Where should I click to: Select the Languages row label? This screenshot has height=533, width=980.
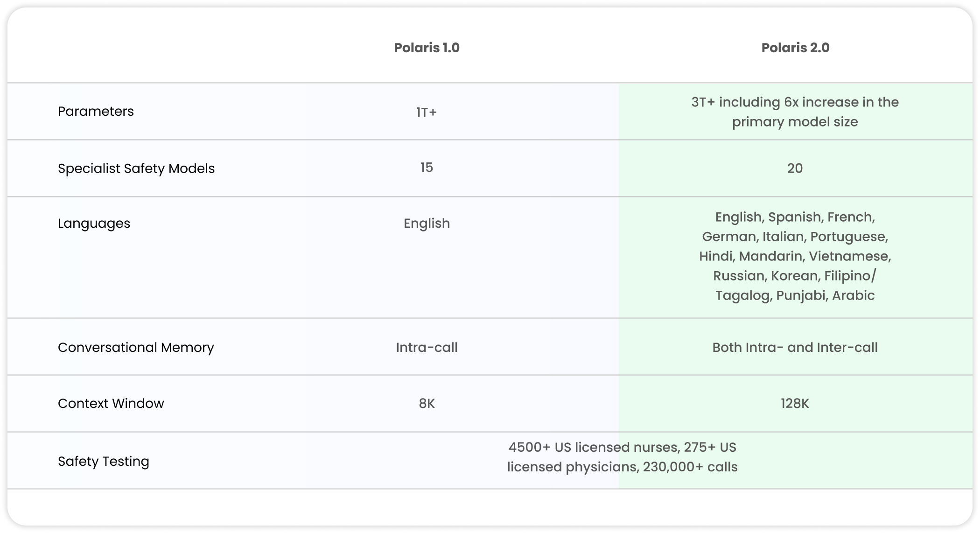[x=94, y=224]
